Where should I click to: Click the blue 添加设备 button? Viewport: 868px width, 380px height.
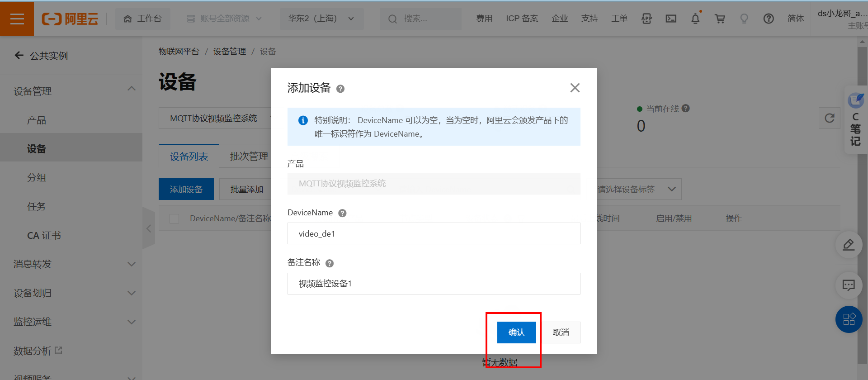[x=186, y=189]
